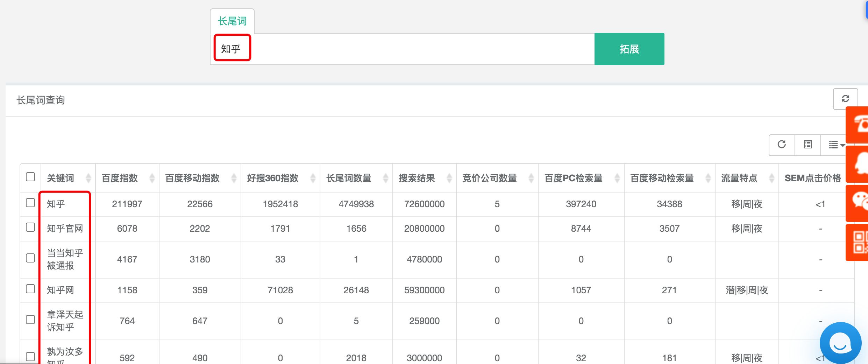Select the 长尾词 tab
Screen dimensions: 868x364
click(232, 21)
